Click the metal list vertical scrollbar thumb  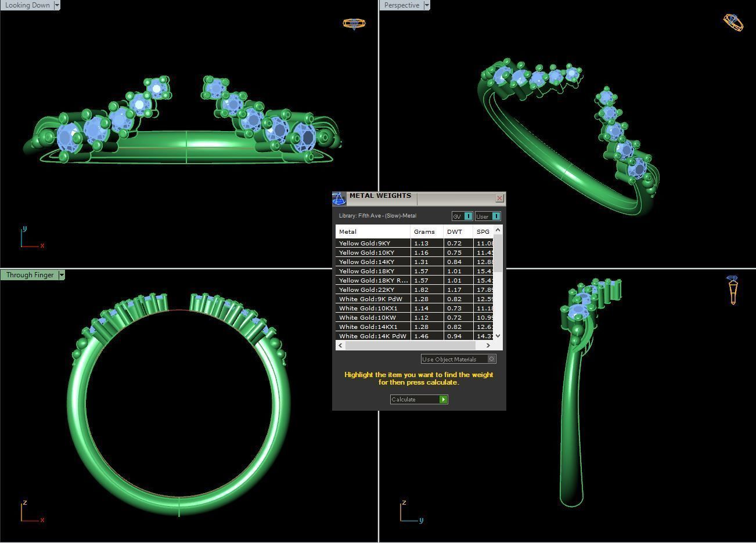coord(498,253)
